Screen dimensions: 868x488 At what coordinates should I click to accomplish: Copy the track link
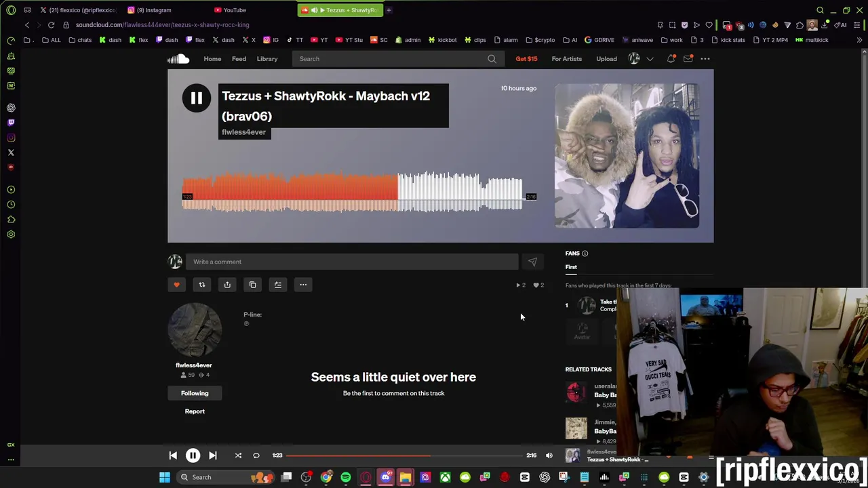tap(252, 285)
